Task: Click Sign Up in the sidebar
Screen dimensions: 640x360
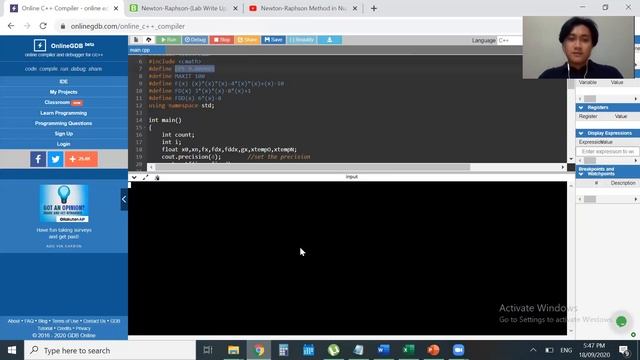Action: pos(64,133)
